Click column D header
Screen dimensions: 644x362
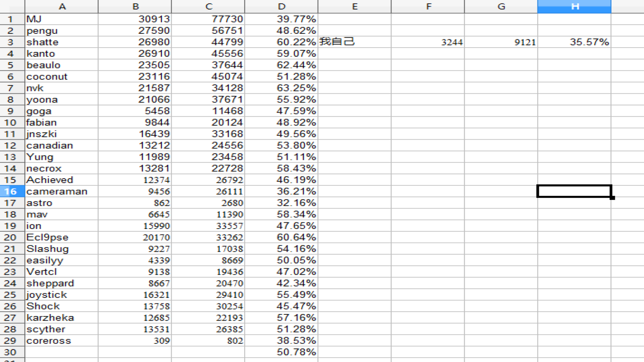pos(281,6)
